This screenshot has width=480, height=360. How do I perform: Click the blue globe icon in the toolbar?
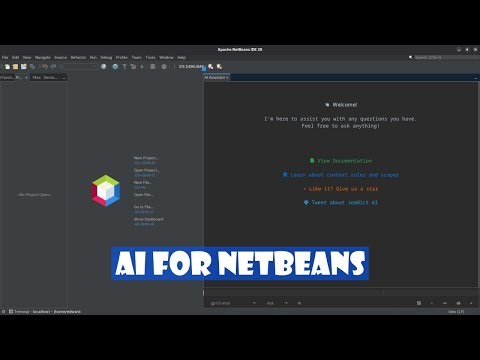[115, 67]
